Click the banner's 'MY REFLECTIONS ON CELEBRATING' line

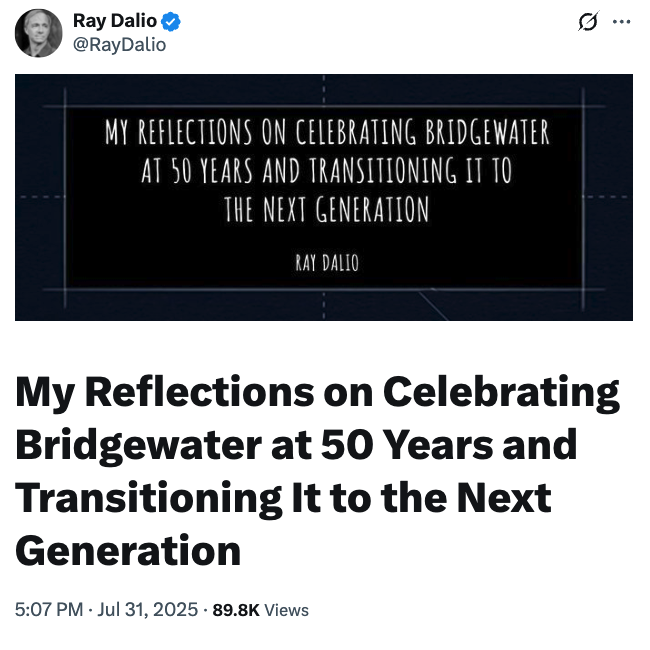click(x=327, y=133)
